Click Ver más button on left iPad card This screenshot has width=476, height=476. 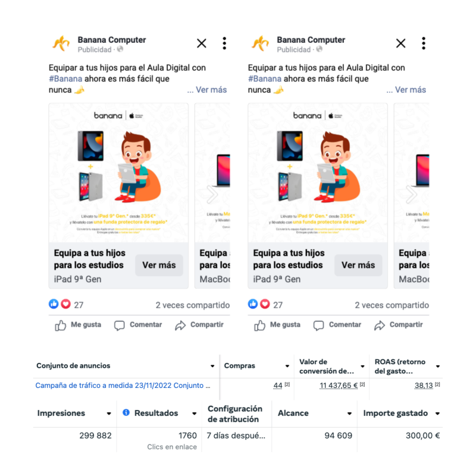coord(159,265)
